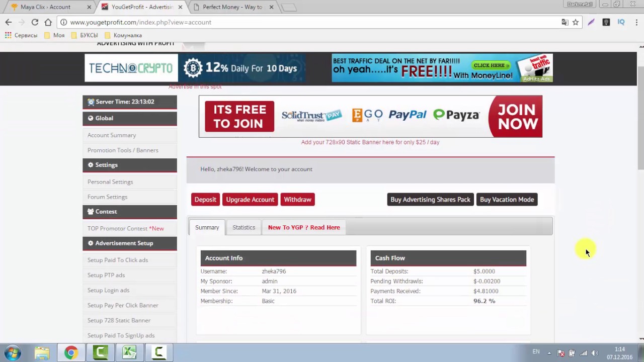Click the page vertical scrollbar thumb

[x=640, y=117]
